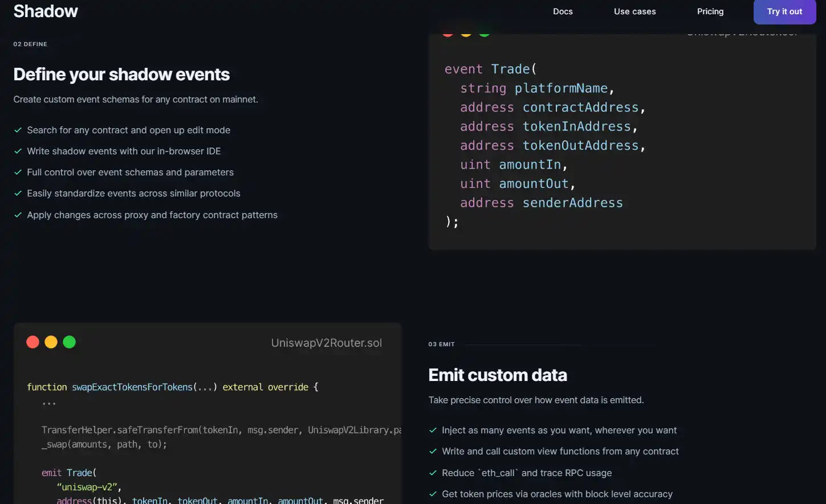
Task: Select the checkmark beside 'Easily standardize events'
Action: [18, 194]
